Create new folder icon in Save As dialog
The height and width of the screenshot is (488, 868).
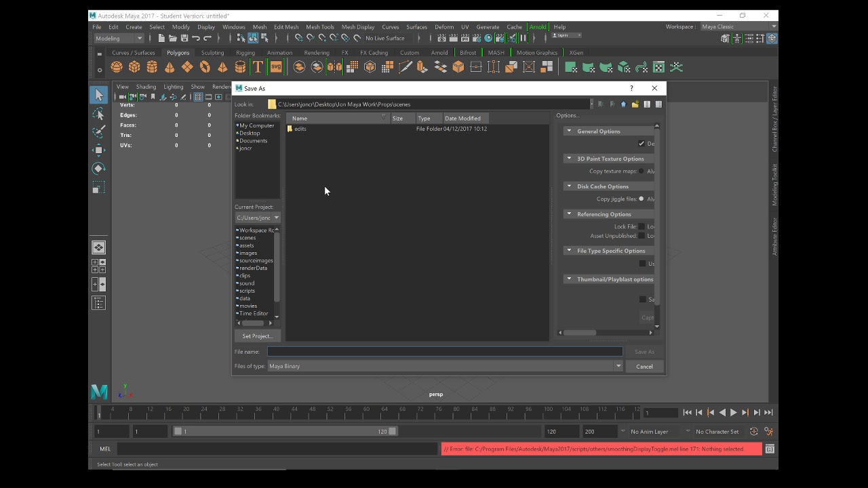pyautogui.click(x=635, y=104)
